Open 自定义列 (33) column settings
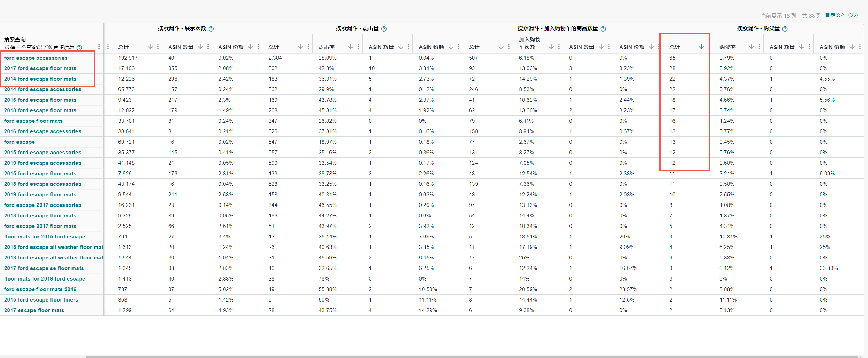Viewport: 868px width, 358px height. 841,15
